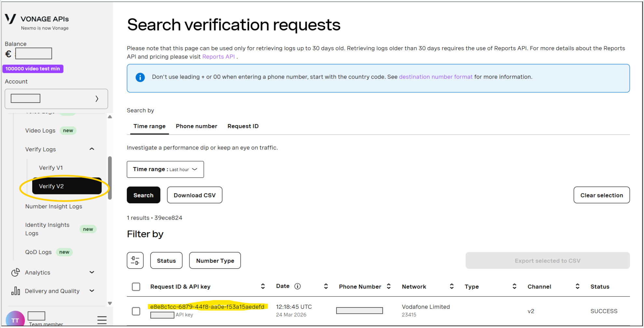Image resolution: width=644 pixels, height=328 pixels.
Task: Tick the select-all checkbox in table header
Action: click(x=136, y=287)
